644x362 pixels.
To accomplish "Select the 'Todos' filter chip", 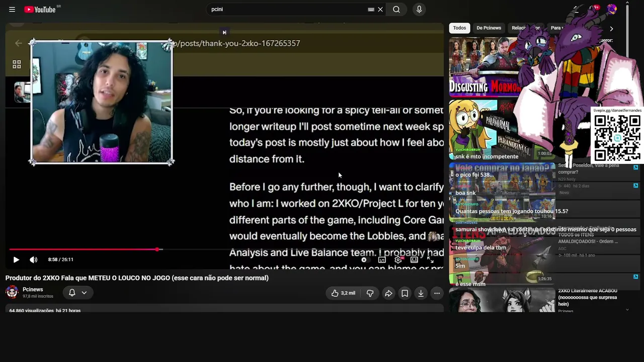I will [x=459, y=28].
